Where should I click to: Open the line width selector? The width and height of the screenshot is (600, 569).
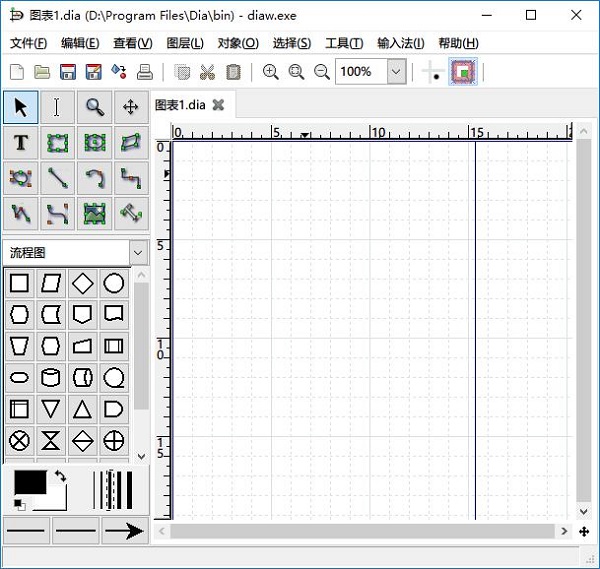coord(112,490)
